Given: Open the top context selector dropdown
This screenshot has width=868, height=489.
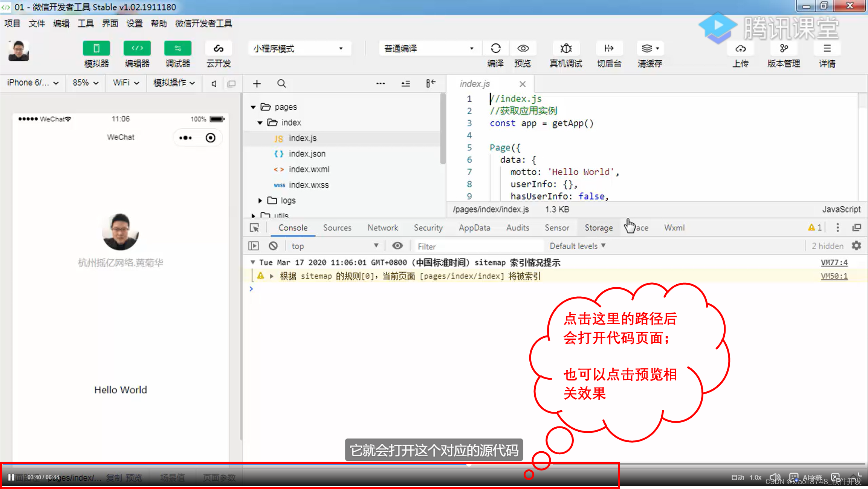Looking at the screenshot, I should coord(335,246).
